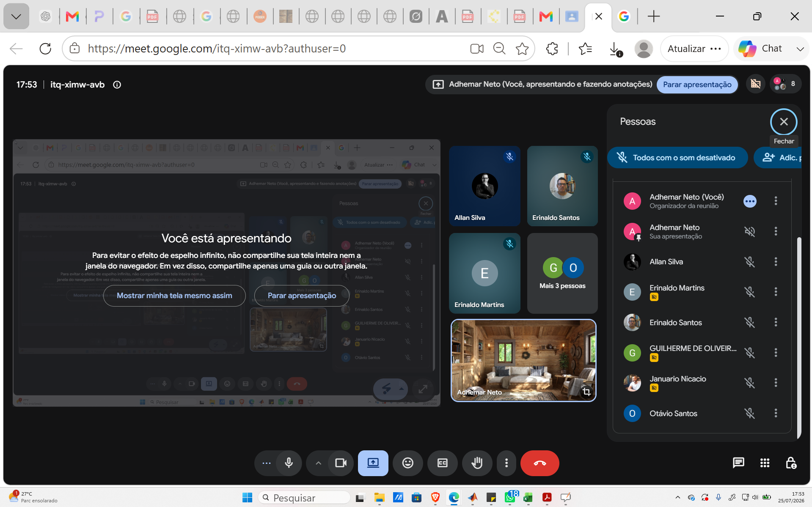Click the browser refresh button
Screen dimensions: 812x507
pos(45,49)
